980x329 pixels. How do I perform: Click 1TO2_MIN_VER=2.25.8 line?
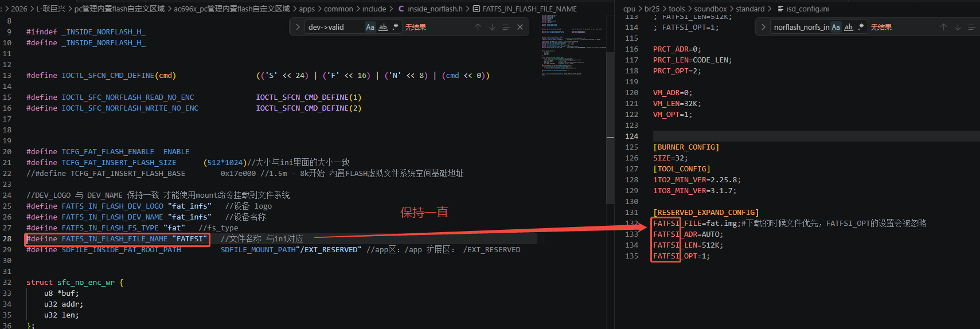tap(697, 179)
